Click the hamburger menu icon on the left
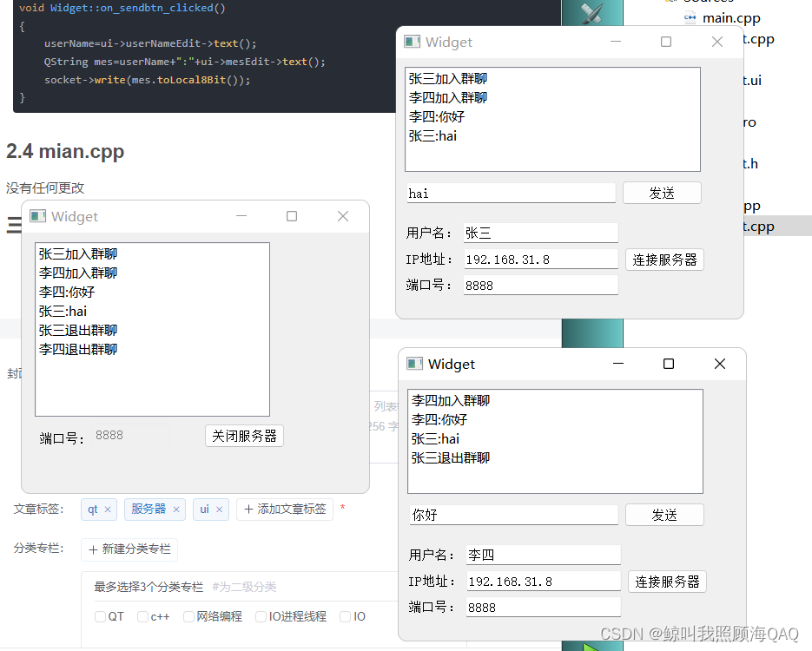Screen dimensions: 812x651 pos(12,224)
